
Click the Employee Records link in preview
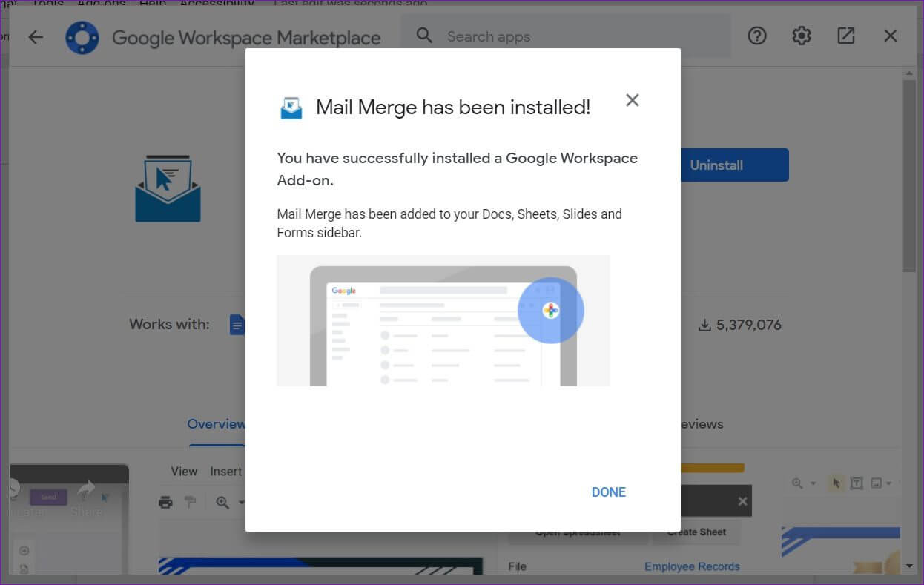pos(692,566)
